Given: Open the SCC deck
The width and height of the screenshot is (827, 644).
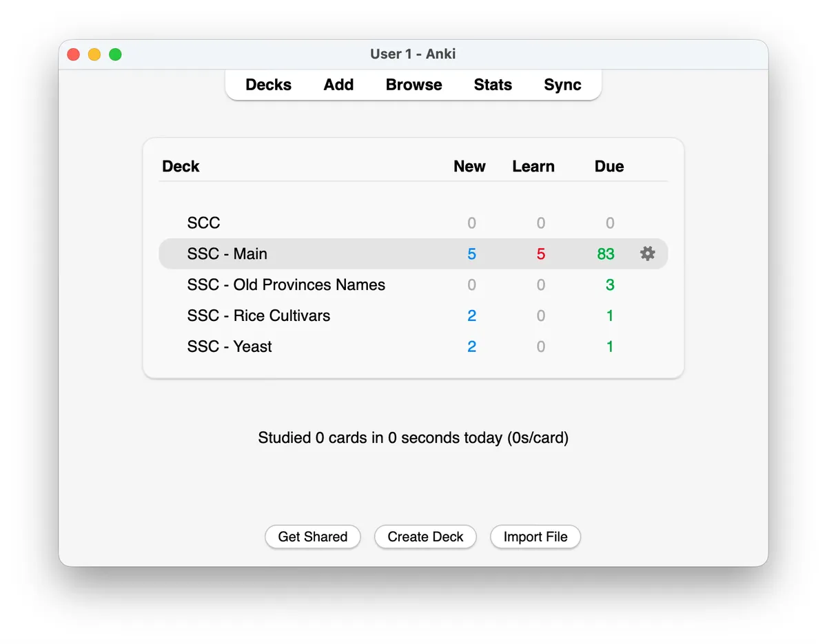Looking at the screenshot, I should tap(203, 222).
